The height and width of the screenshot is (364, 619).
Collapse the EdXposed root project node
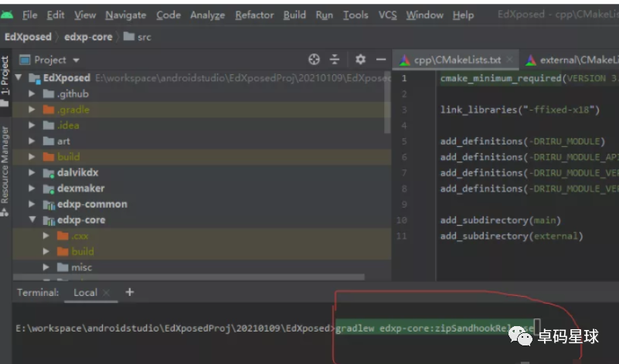point(18,77)
